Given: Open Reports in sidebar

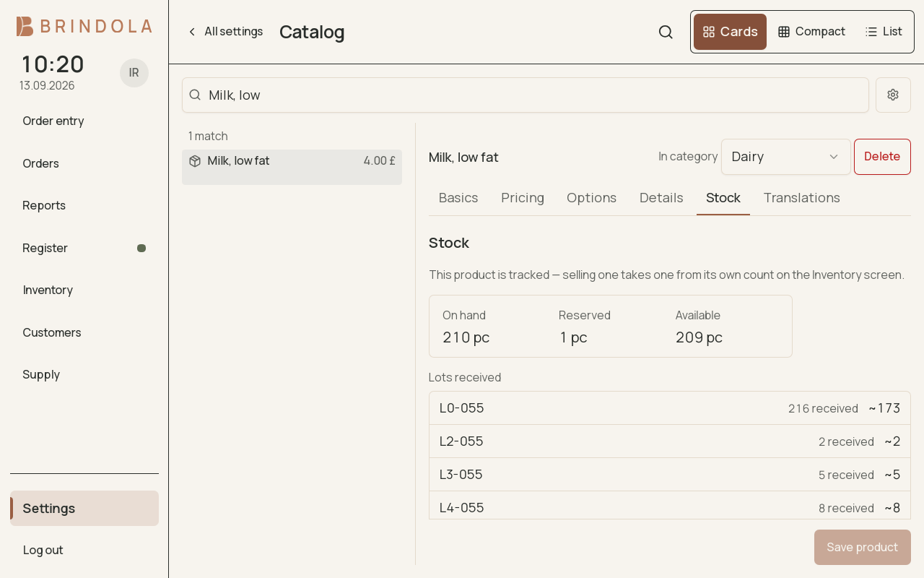Looking at the screenshot, I should click(84, 205).
